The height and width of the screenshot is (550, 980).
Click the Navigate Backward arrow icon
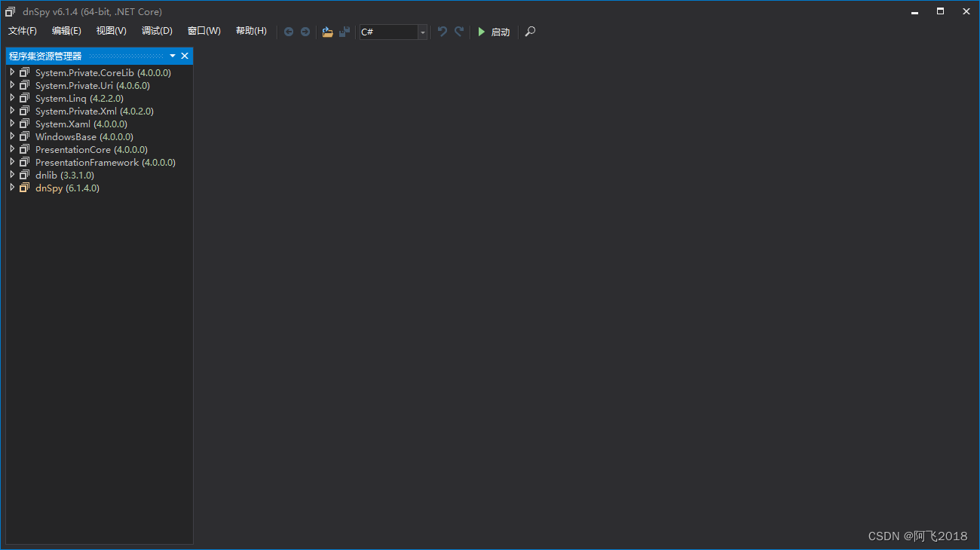tap(289, 32)
